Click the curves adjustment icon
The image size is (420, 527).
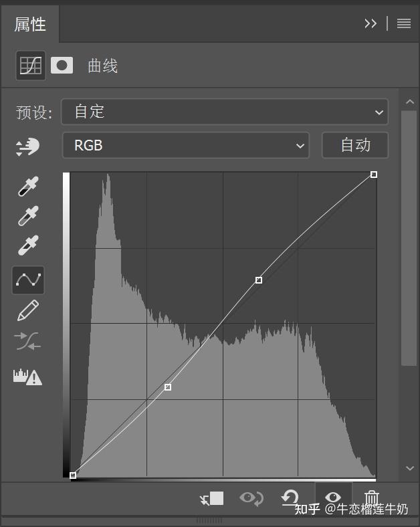(x=31, y=66)
